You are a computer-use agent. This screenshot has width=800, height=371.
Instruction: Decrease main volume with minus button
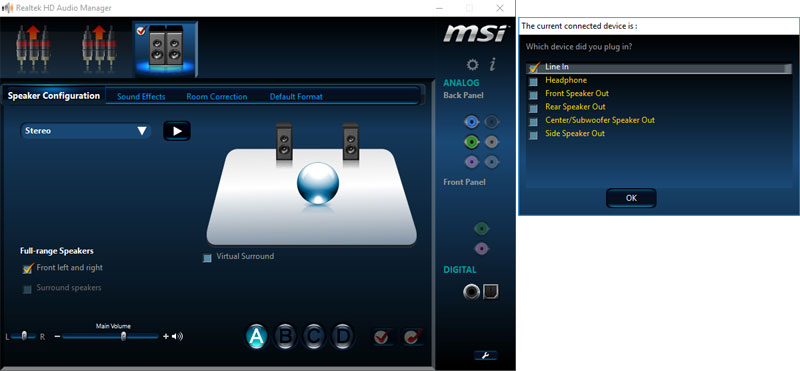click(x=57, y=336)
